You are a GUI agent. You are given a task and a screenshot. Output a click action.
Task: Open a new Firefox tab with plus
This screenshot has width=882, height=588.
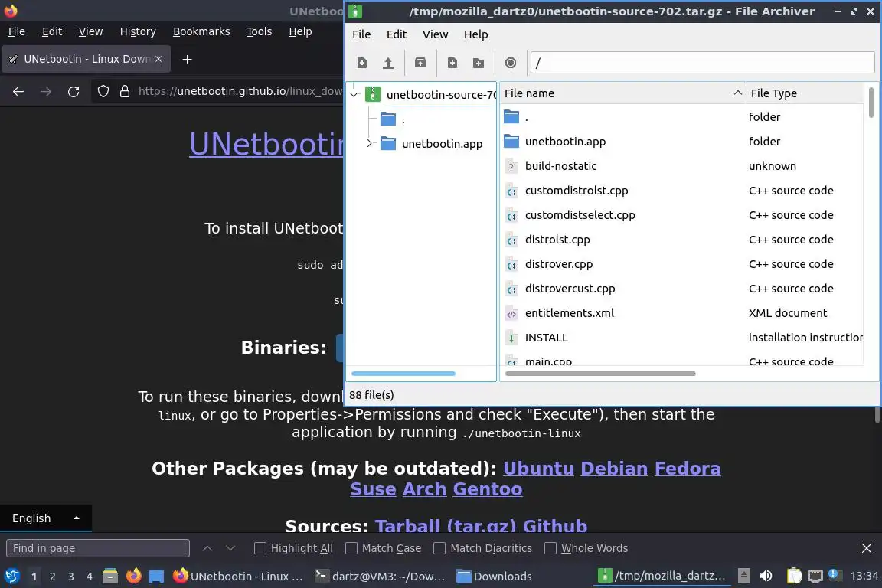tap(188, 59)
